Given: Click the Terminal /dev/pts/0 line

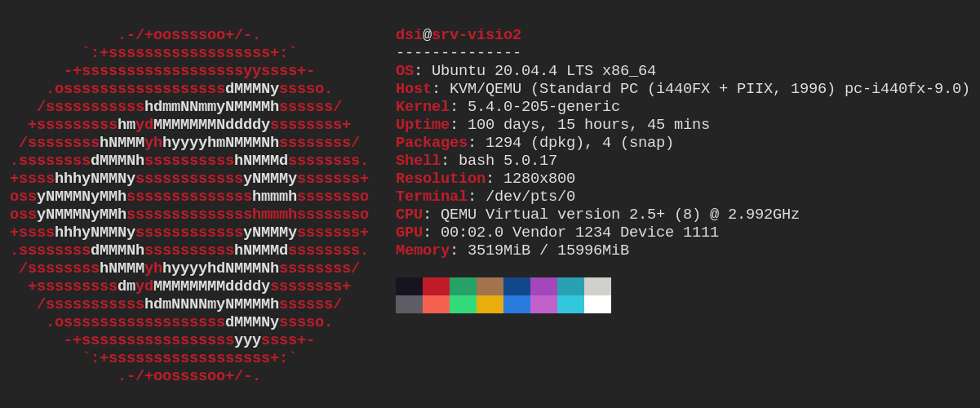Looking at the screenshot, I should pos(486,197).
